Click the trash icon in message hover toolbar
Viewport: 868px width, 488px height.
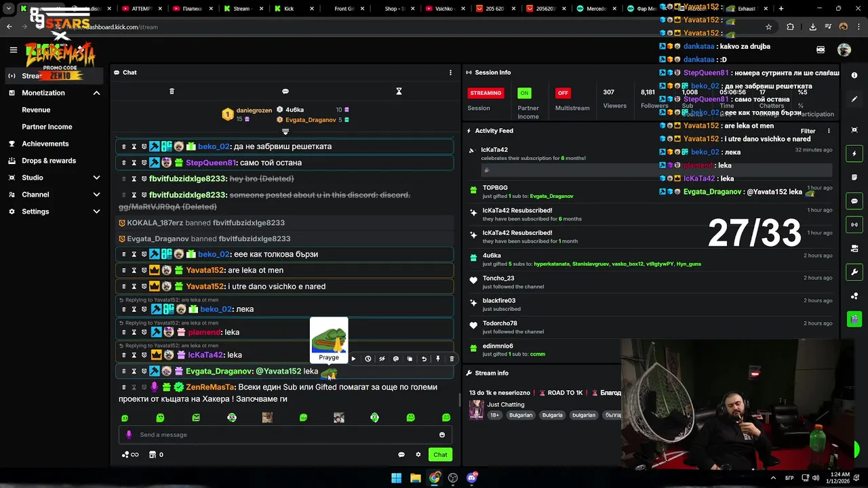pos(452,359)
